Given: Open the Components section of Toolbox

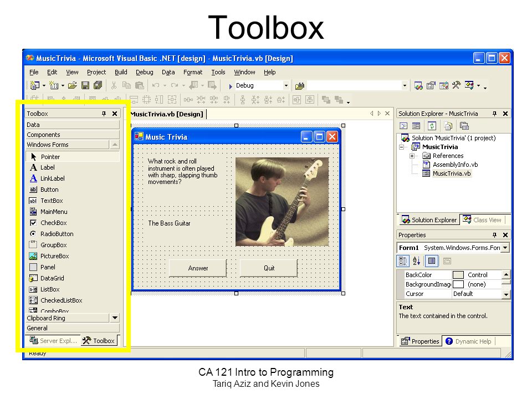Looking at the screenshot, I should (73, 135).
